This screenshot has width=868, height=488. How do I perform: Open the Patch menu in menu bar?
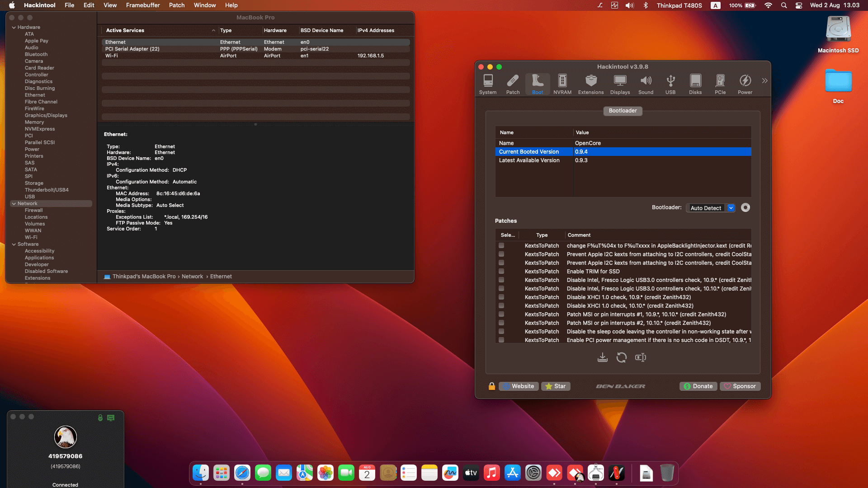177,5
